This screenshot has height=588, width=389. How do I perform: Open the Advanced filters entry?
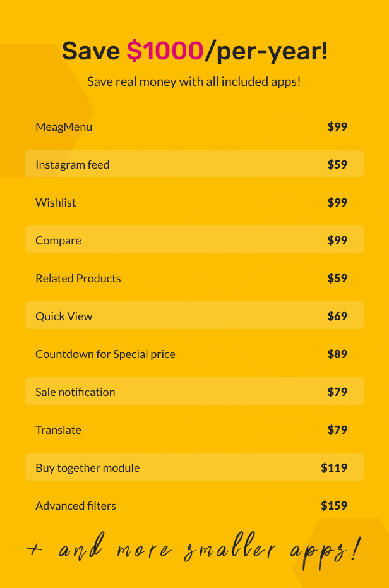76,506
